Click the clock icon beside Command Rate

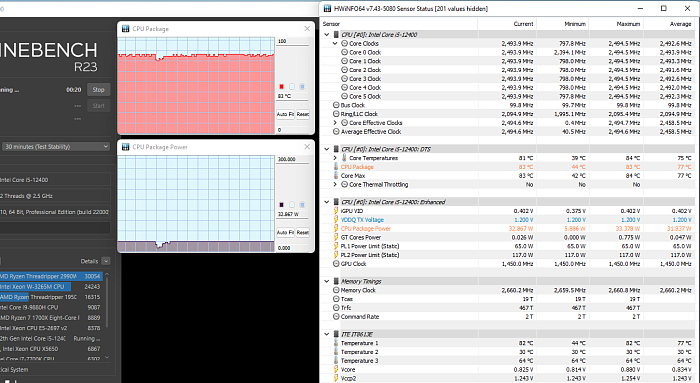click(336, 316)
